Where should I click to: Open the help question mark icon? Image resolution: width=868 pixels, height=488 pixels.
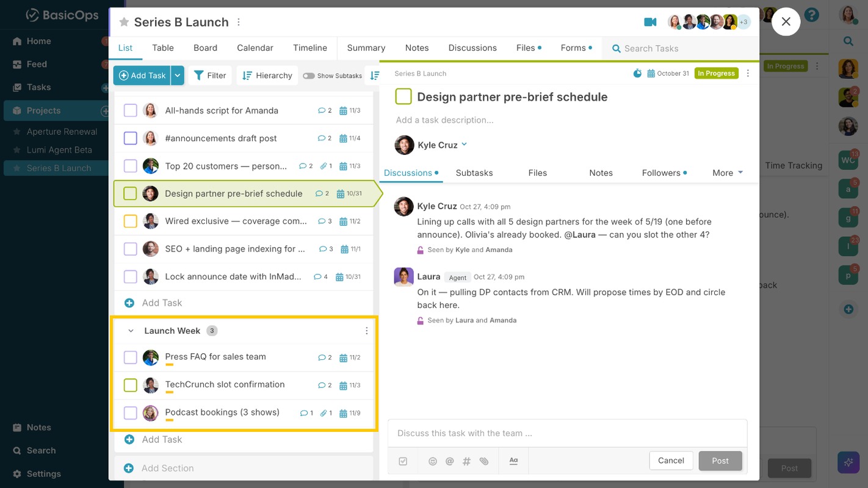pyautogui.click(x=811, y=15)
